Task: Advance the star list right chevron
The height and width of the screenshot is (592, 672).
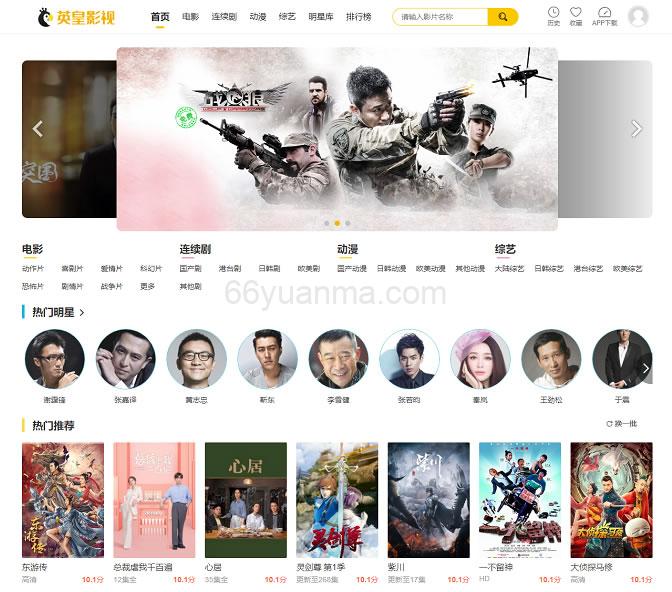Action: point(645,368)
